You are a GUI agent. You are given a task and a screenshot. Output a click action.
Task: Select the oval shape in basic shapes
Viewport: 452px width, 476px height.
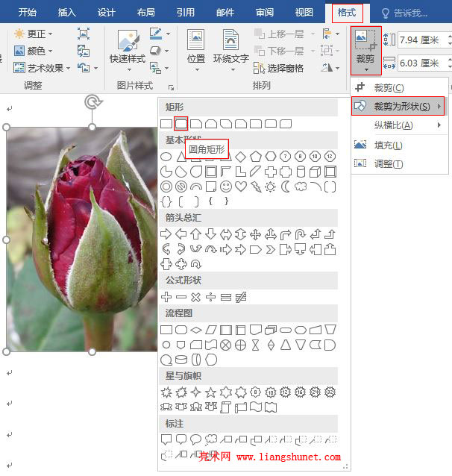[x=166, y=157]
